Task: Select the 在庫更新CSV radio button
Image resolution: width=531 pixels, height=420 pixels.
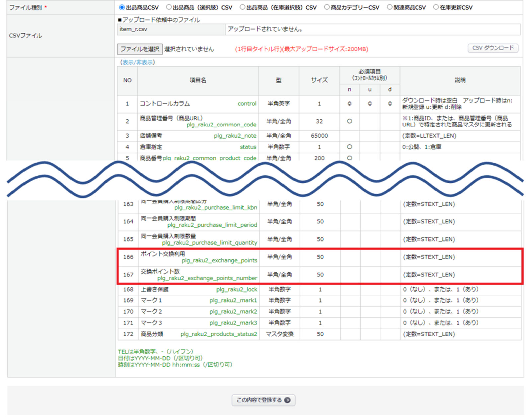Action: pos(436,7)
